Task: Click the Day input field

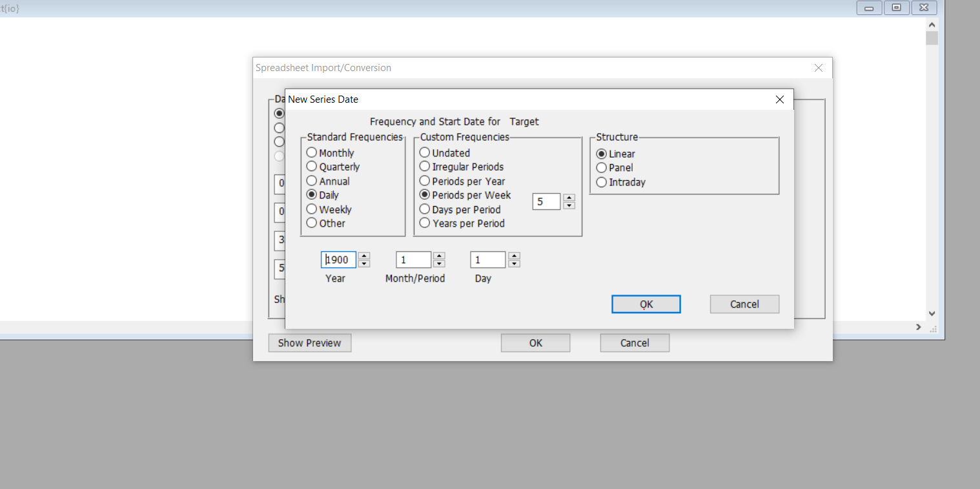Action: [x=487, y=260]
